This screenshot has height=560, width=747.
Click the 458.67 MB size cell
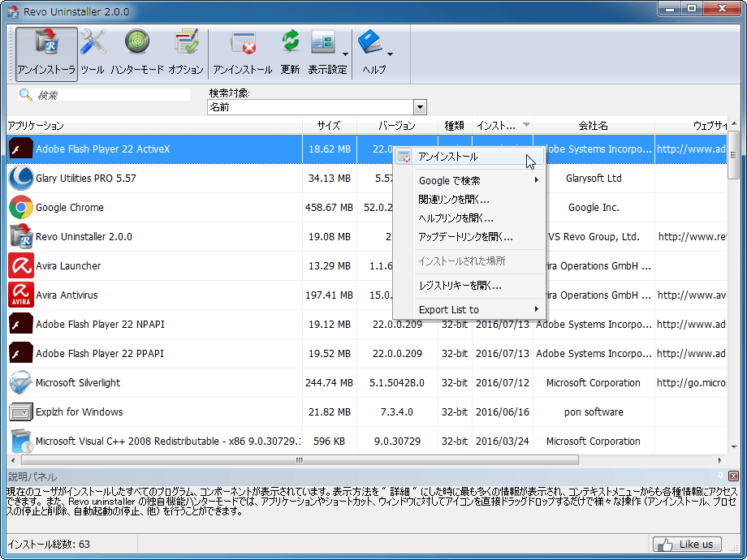329,208
